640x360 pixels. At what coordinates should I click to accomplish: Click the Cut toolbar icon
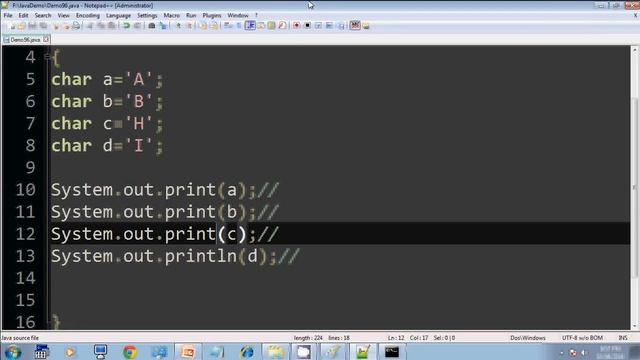[x=90, y=26]
